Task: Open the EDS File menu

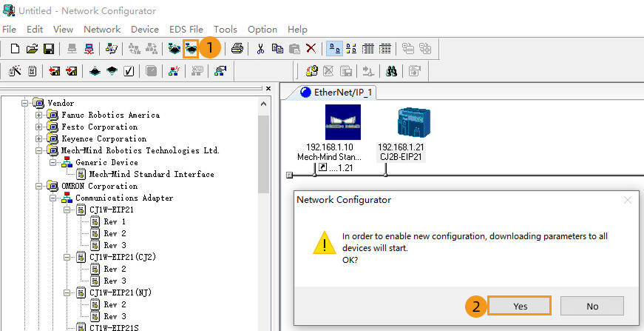Action: coord(186,29)
